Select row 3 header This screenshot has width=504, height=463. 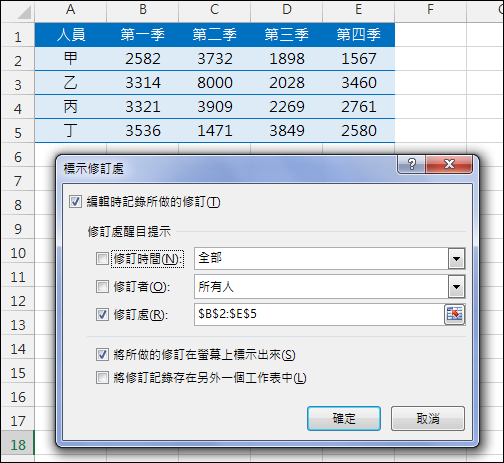(x=18, y=83)
